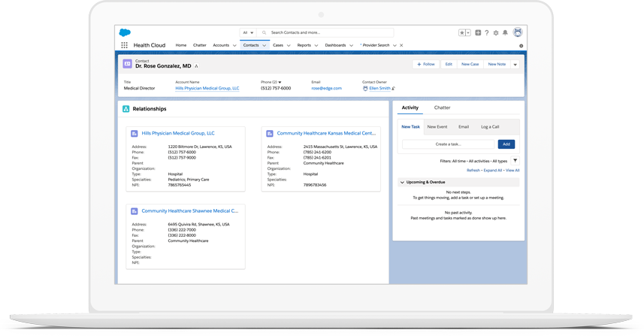
Task: Click the Favorites star icon
Action: point(462,33)
